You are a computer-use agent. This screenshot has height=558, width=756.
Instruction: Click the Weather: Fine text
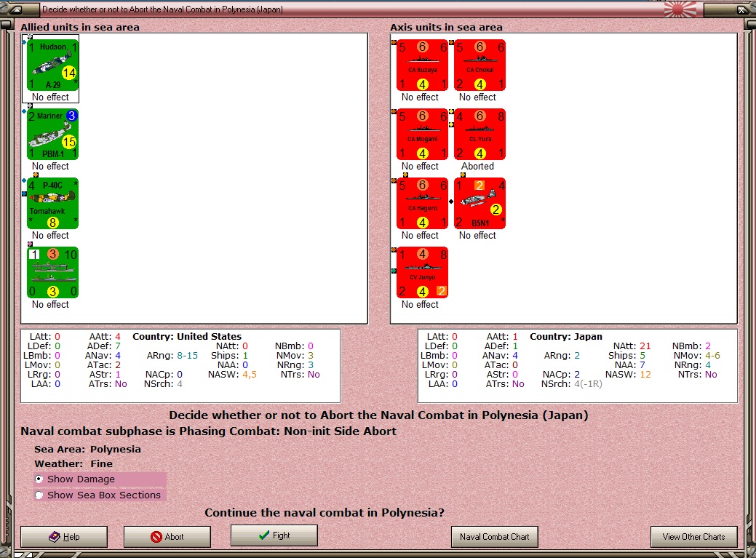tap(73, 463)
